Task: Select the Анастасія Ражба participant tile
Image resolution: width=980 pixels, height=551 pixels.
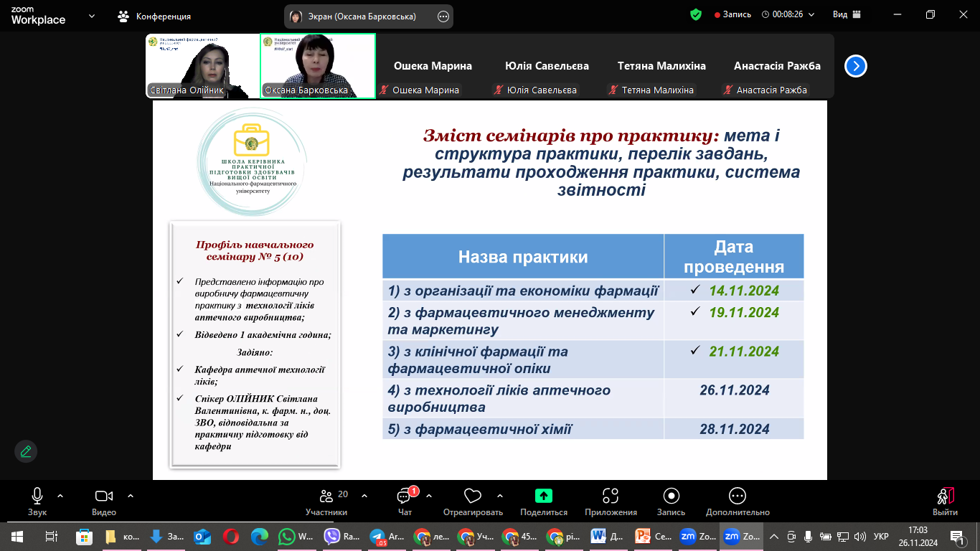Action: click(x=777, y=66)
